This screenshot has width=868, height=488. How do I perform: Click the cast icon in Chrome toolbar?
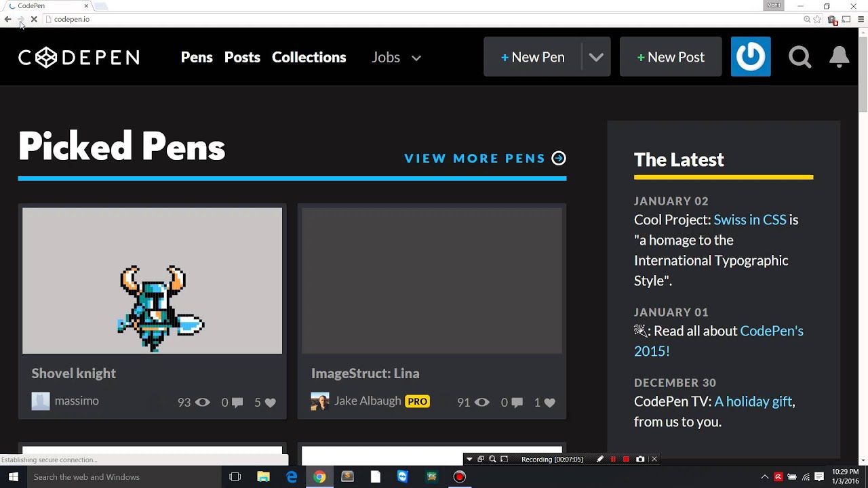click(x=846, y=19)
